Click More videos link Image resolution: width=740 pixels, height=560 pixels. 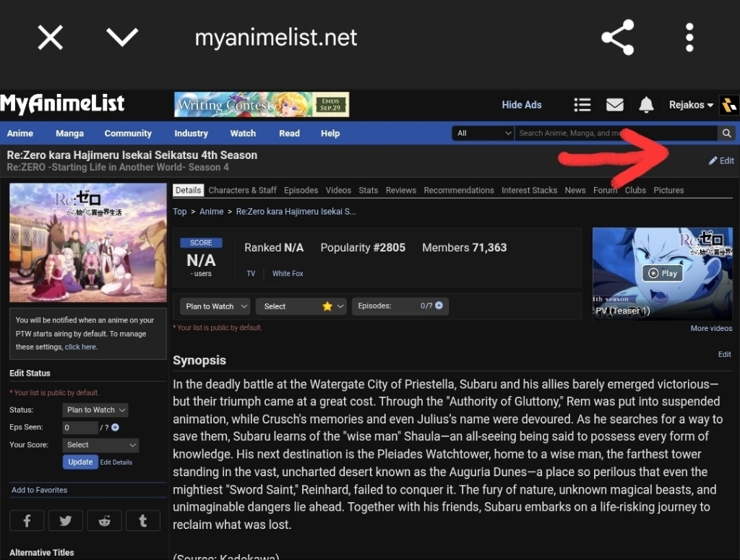coord(711,328)
